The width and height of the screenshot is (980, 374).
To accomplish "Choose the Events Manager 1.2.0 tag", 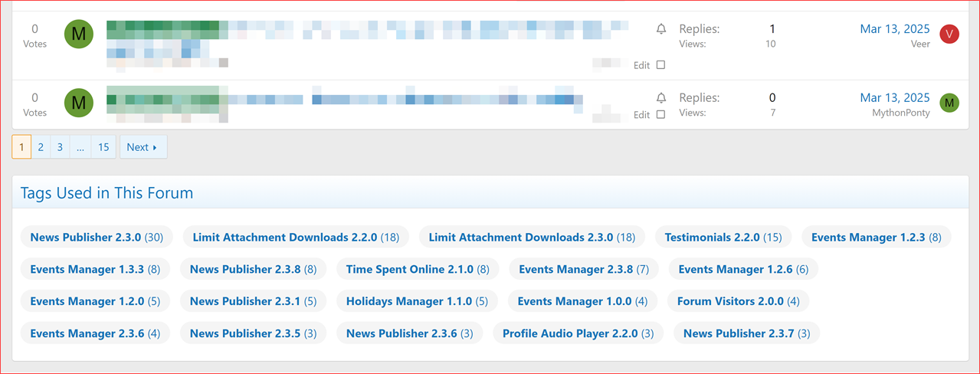I will tap(96, 301).
